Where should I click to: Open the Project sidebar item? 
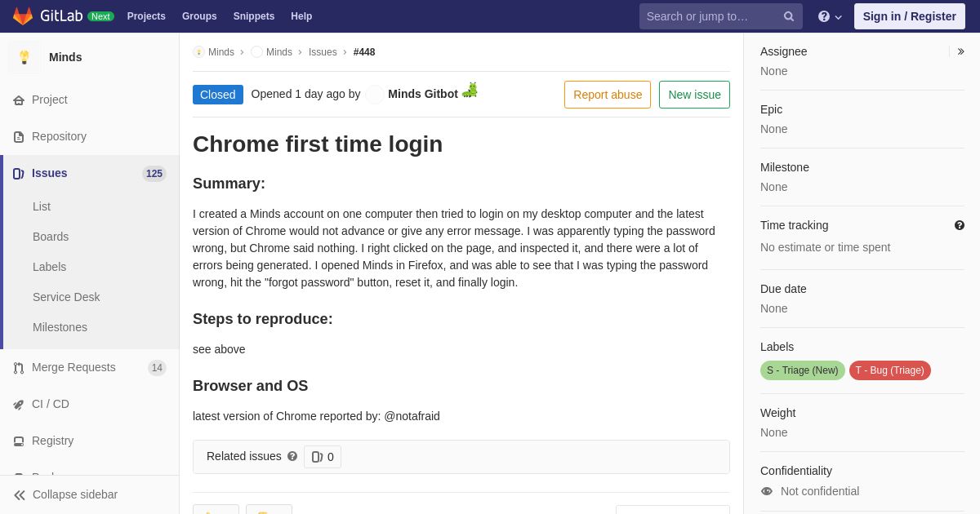coord(90,100)
